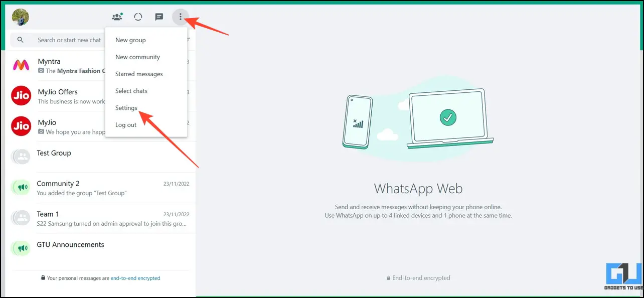Open the Status circle icon
This screenshot has height=298, width=644.
pyautogui.click(x=138, y=17)
